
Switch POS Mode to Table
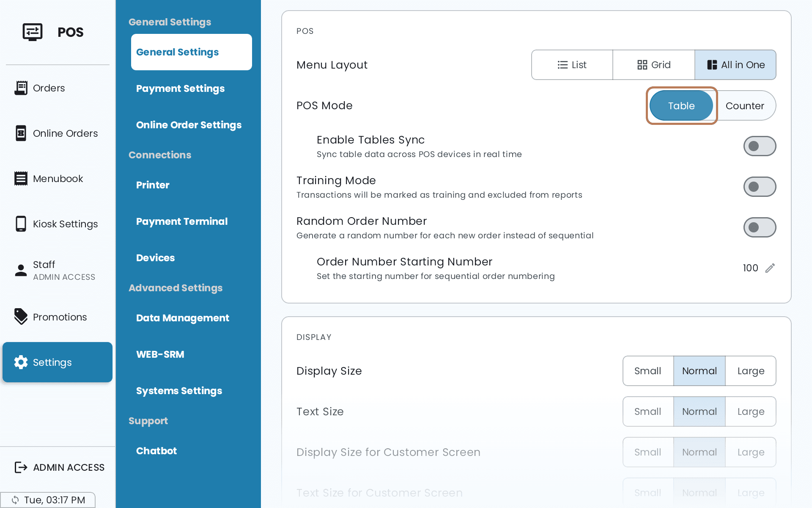(681, 105)
